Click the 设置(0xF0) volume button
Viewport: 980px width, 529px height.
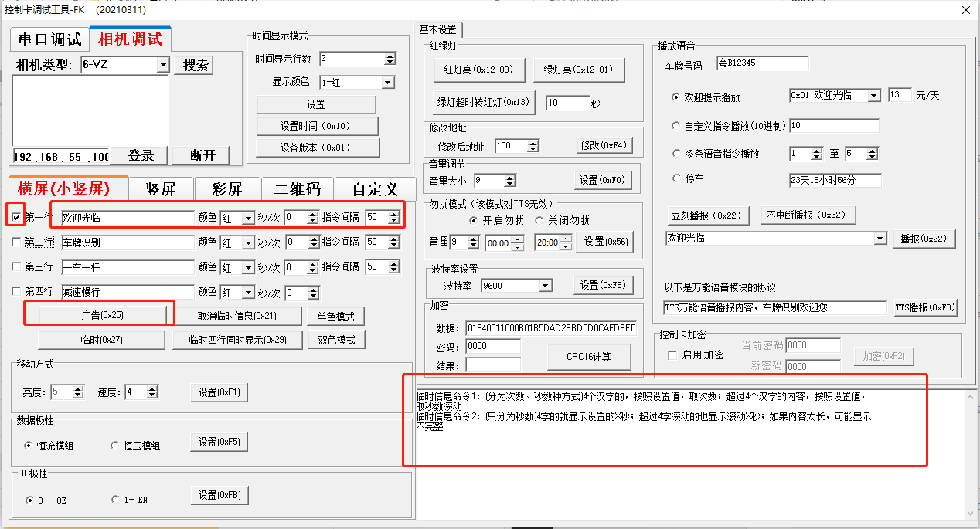(604, 180)
